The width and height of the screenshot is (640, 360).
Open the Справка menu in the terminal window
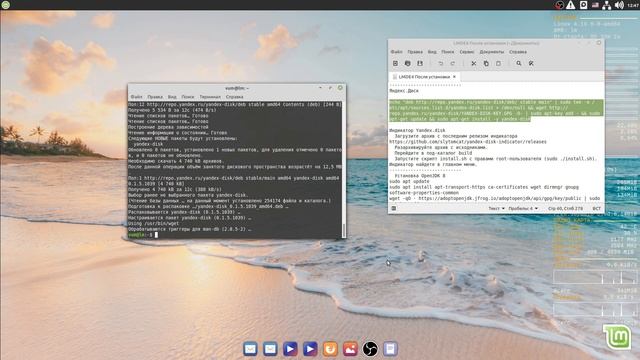click(x=235, y=97)
